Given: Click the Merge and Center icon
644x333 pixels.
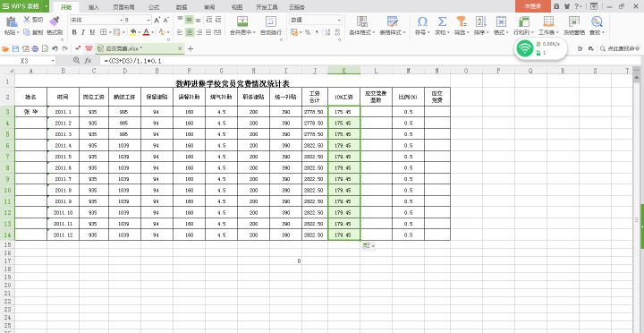Looking at the screenshot, I should click(242, 21).
